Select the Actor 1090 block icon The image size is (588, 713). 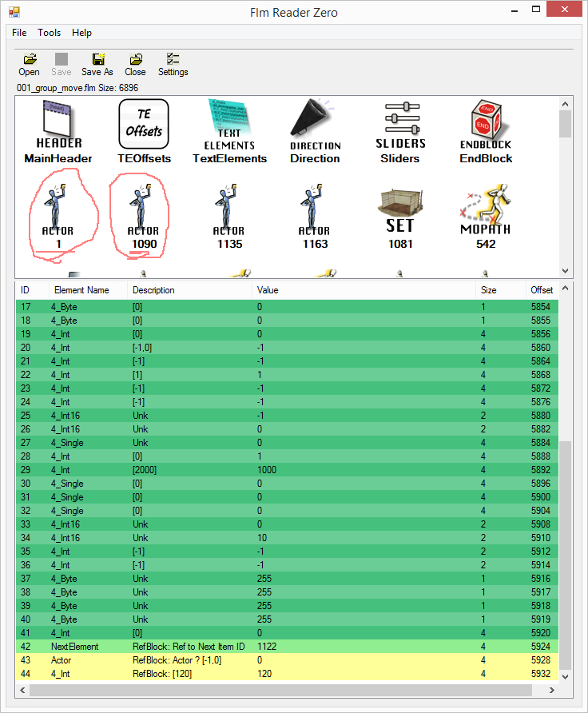pyautogui.click(x=144, y=217)
